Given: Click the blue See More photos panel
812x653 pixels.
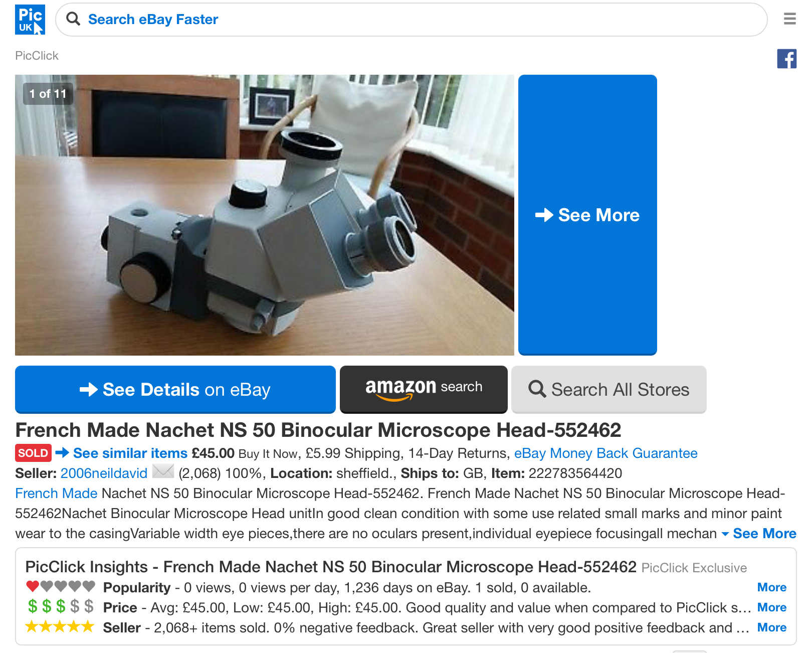Looking at the screenshot, I should 587,215.
